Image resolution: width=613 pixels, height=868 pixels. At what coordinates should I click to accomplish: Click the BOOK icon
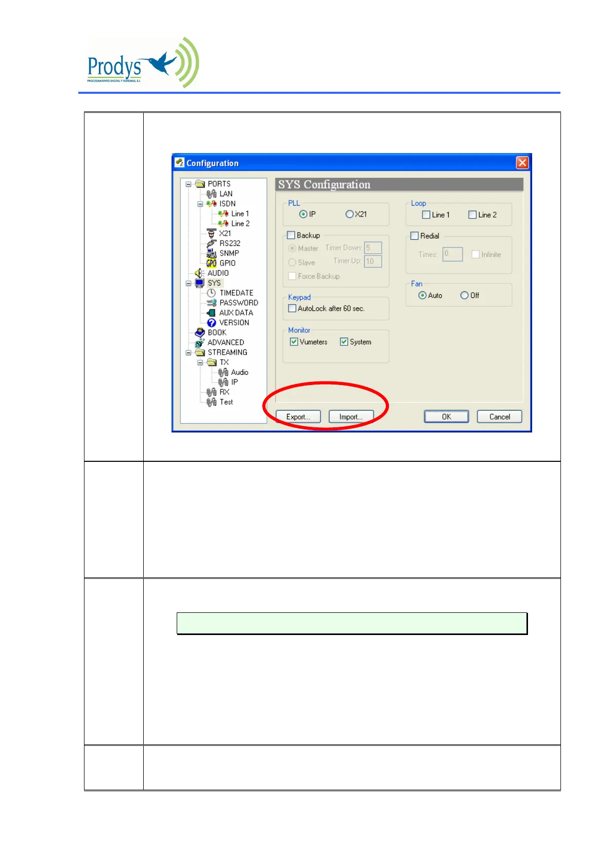click(199, 332)
